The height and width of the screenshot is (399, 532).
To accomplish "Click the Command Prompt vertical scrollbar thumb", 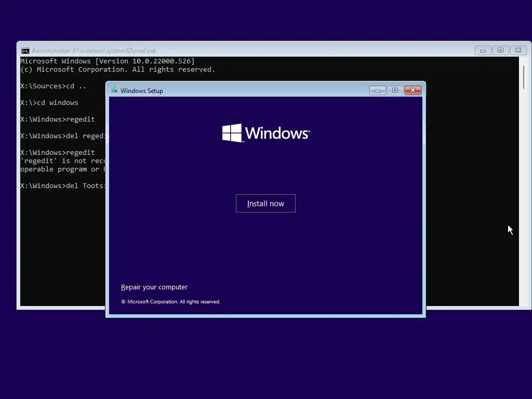I will pos(524,77).
